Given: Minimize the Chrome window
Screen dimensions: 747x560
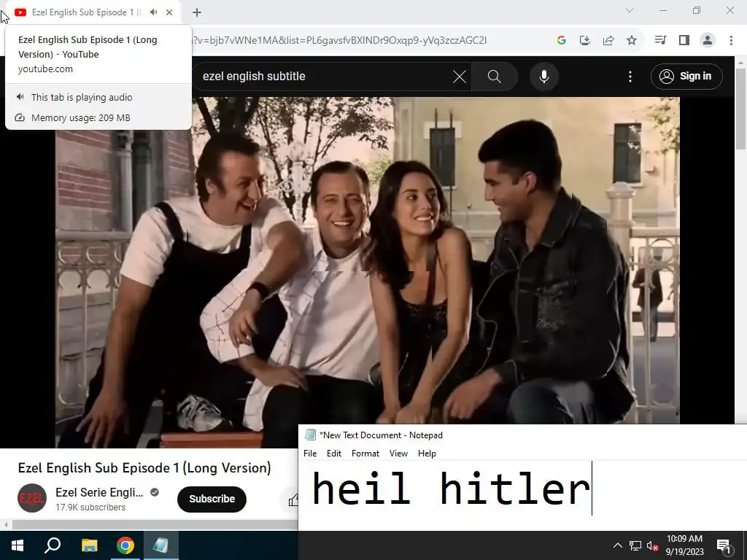Looking at the screenshot, I should click(x=663, y=10).
